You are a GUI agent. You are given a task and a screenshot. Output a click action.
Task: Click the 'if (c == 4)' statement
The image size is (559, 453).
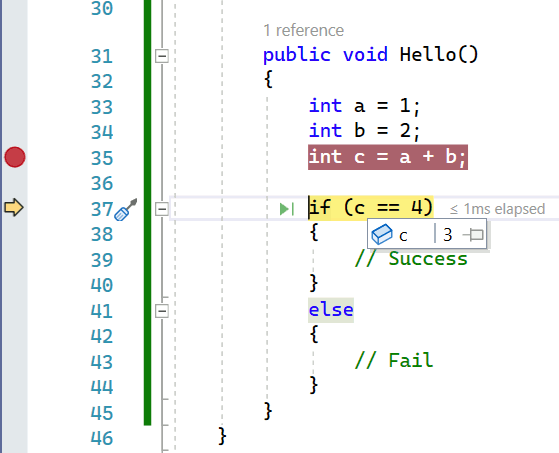[371, 207]
